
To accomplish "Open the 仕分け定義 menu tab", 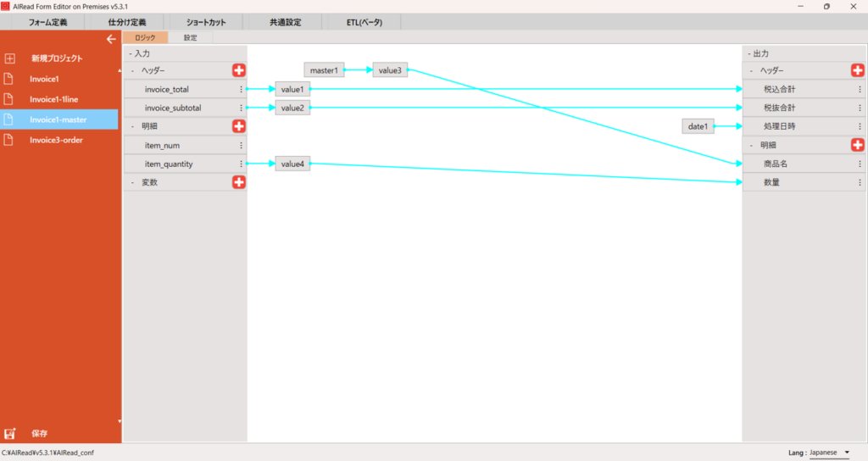I will coord(127,22).
